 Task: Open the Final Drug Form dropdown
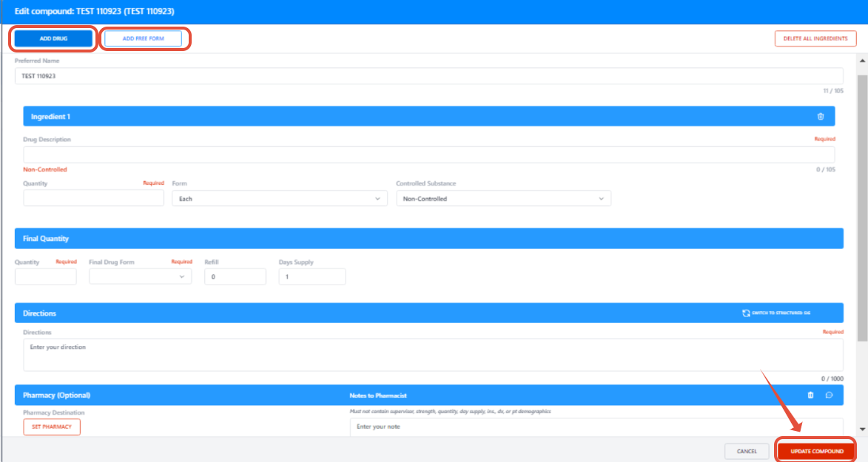coord(140,276)
